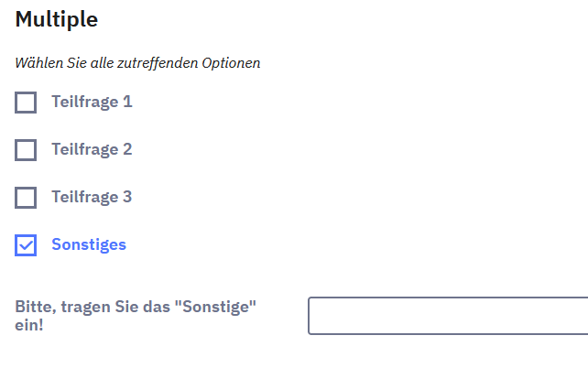This screenshot has width=588, height=368.
Task: Tick the Teilfrage 3 checkbox
Action: tap(26, 197)
